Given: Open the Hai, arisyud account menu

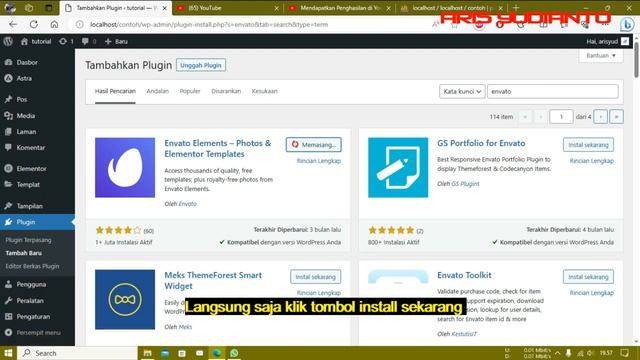Looking at the screenshot, I should (607, 41).
